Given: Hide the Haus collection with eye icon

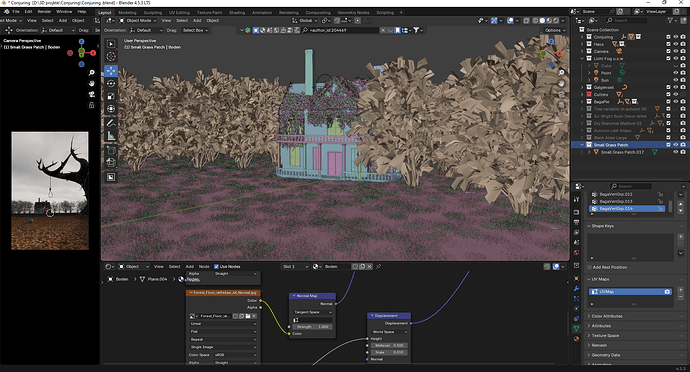Looking at the screenshot, I should point(675,44).
